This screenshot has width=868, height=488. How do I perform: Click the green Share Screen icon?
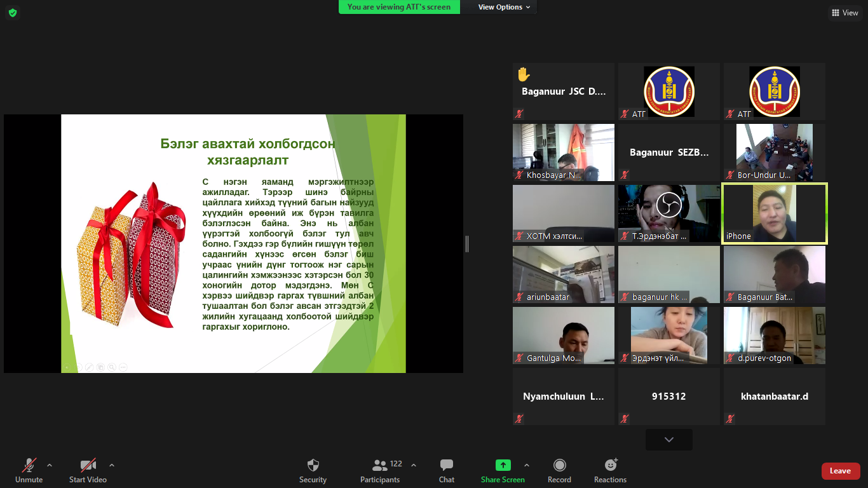pos(503,465)
